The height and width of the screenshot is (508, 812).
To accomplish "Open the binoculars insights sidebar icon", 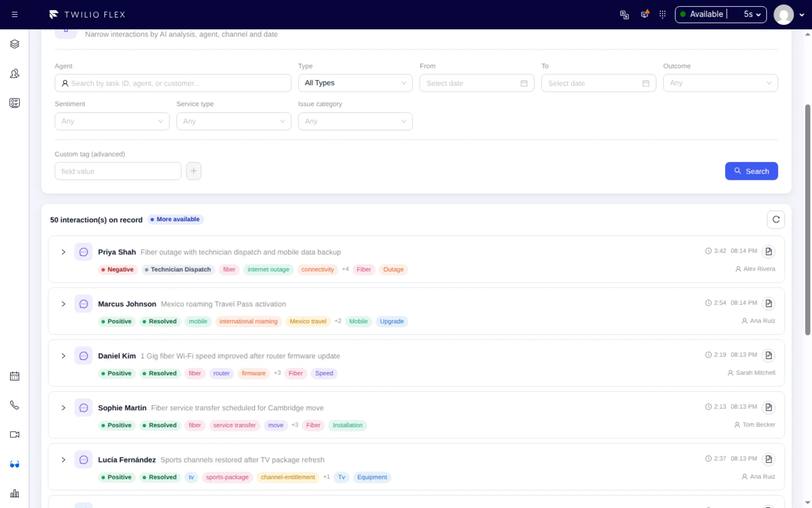I will coord(15,464).
